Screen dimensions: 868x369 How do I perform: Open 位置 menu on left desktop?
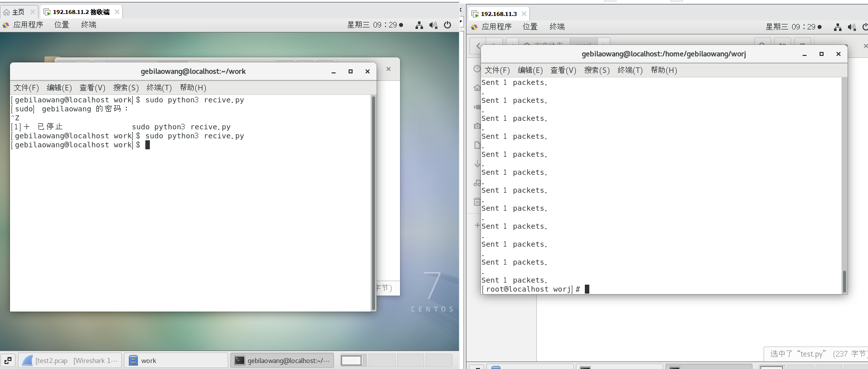point(62,24)
